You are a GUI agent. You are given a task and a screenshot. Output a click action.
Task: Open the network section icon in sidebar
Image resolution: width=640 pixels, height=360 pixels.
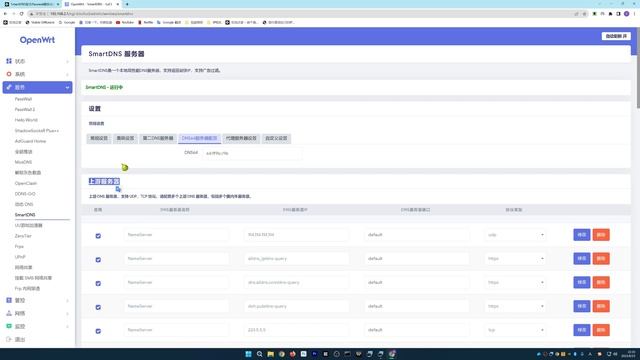pos(9,313)
